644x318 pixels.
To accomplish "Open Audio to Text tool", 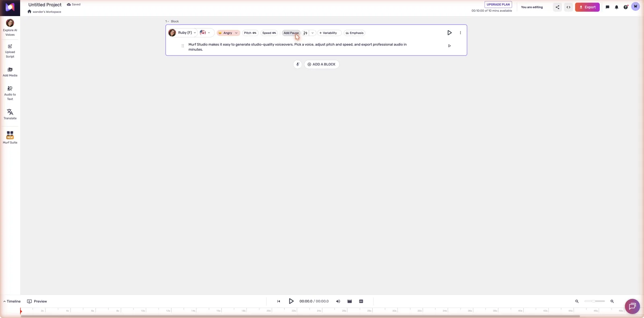I will coord(10,93).
